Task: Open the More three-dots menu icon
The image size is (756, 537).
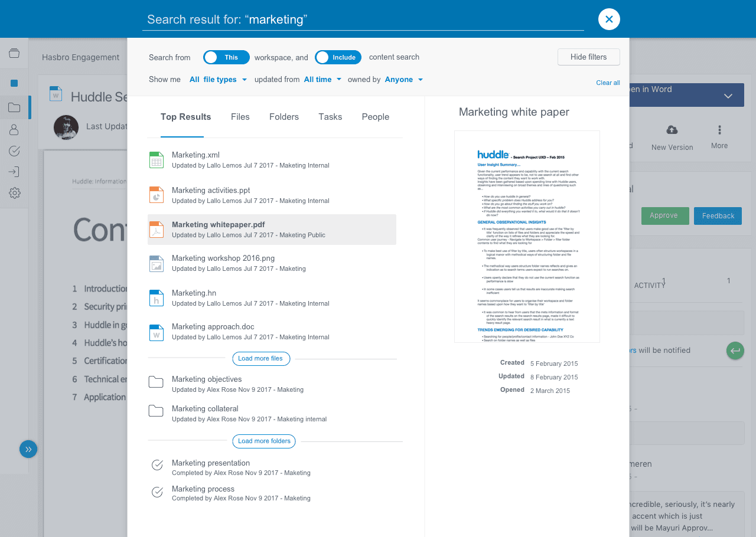Action: 719,130
